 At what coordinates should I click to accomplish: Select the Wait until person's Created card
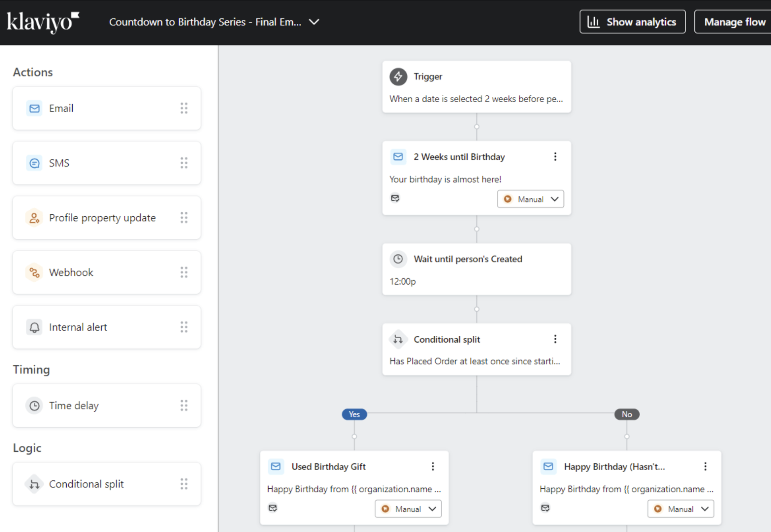click(476, 269)
